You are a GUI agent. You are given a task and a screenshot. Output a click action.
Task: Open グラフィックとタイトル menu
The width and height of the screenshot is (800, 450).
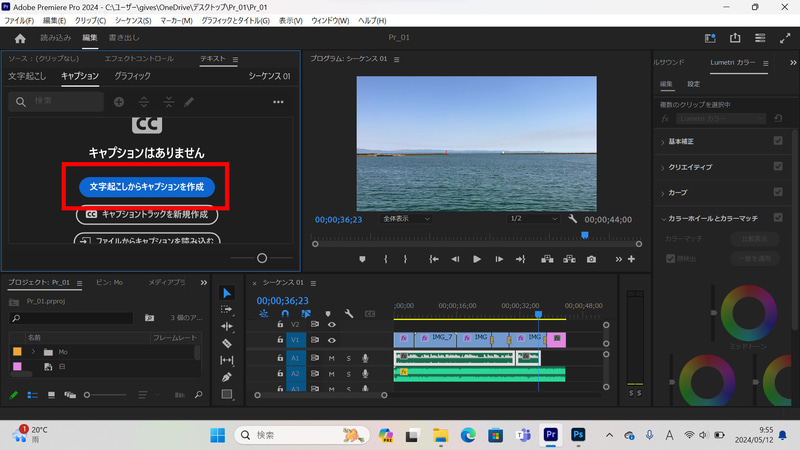pyautogui.click(x=235, y=20)
